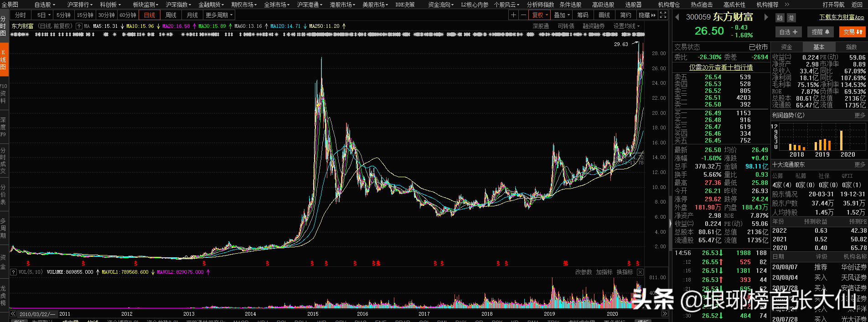Open 深度F9 in the left sidebar

pos(3,127)
